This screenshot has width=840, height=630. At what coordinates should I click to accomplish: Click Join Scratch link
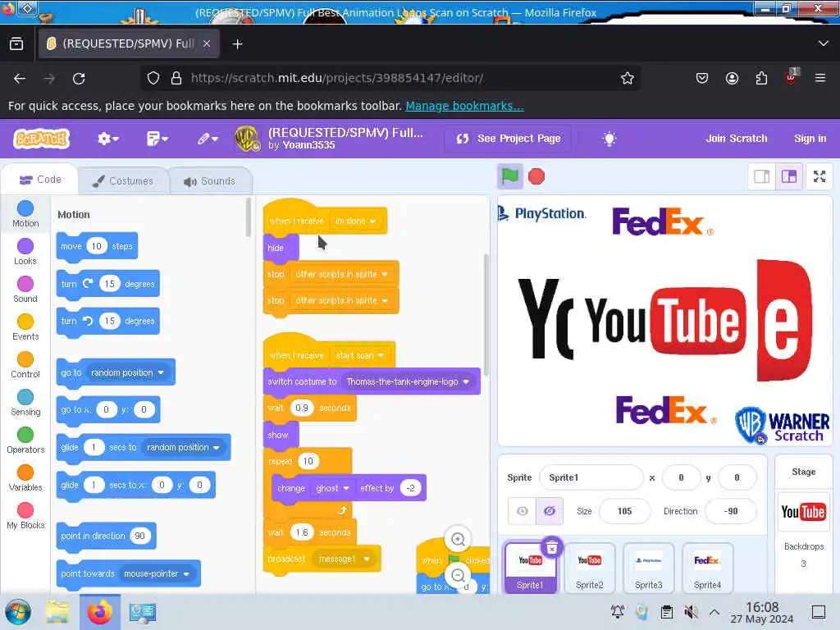pyautogui.click(x=736, y=139)
